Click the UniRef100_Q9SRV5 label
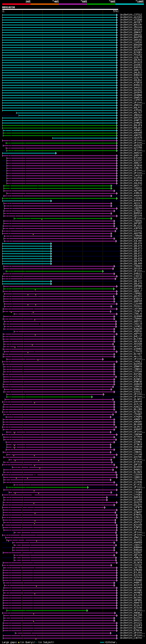Image resolution: width=146 pixels, height=644 pixels. 131,93
